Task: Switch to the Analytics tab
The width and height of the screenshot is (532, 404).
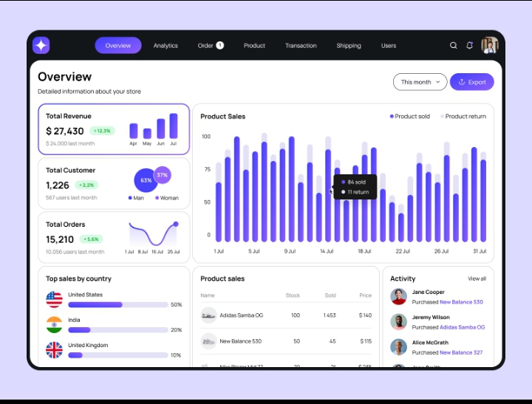Action: point(166,46)
